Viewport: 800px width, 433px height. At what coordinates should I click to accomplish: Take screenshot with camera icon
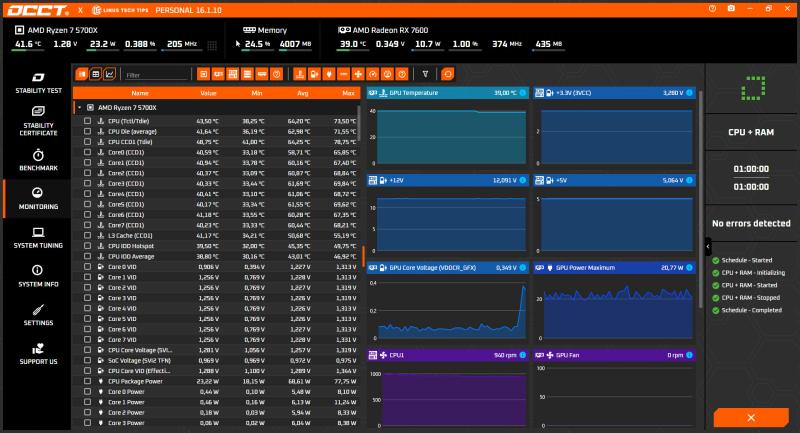(731, 9)
